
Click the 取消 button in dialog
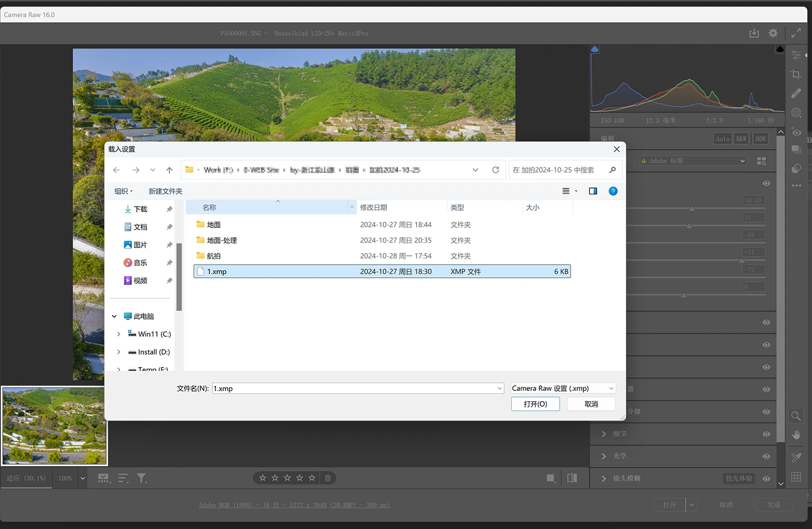click(591, 404)
